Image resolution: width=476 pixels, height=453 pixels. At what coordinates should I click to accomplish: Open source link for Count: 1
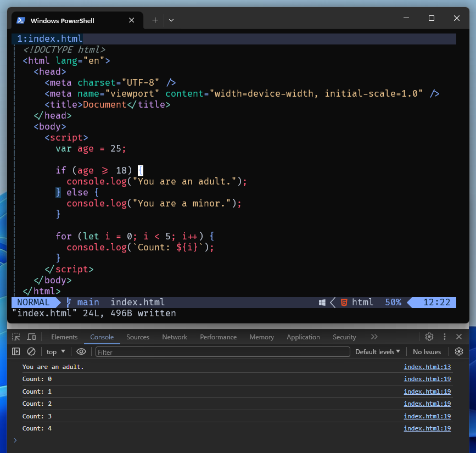click(x=427, y=392)
